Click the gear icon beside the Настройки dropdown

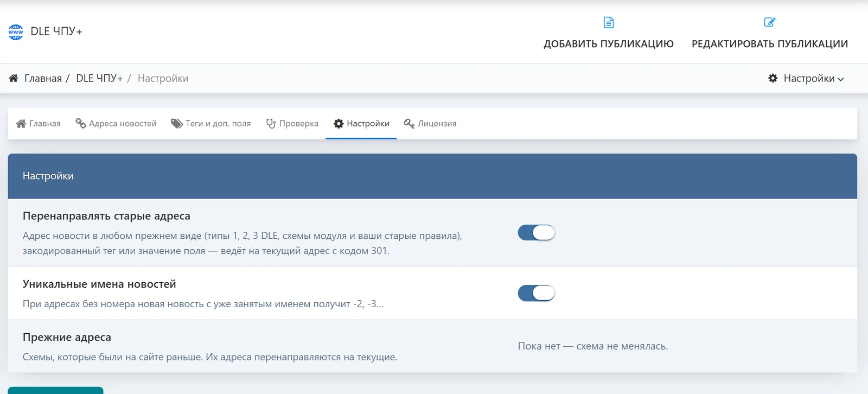[x=773, y=78]
